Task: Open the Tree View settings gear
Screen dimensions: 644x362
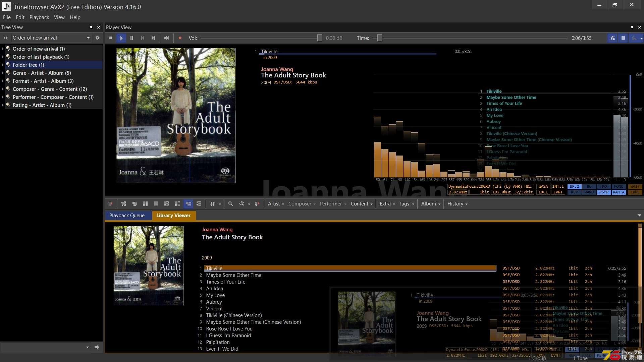Action: point(98,38)
